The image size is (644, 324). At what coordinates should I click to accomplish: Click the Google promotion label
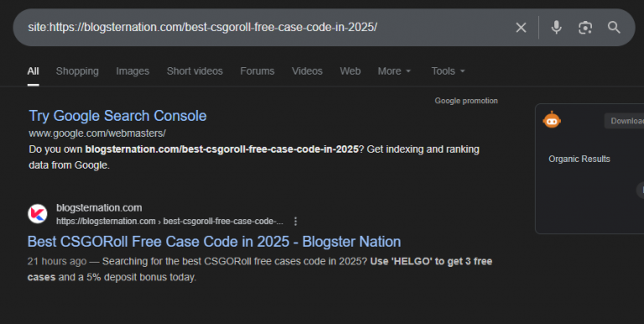coord(466,101)
